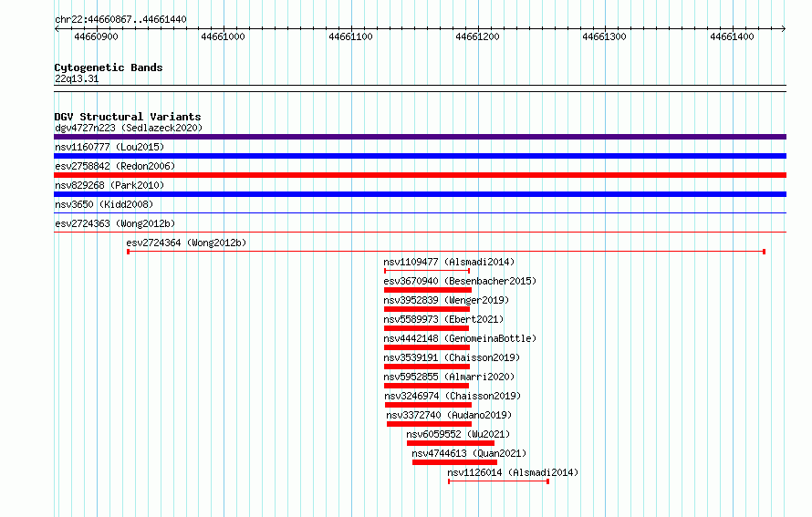The height and width of the screenshot is (517, 812).
Task: Open the esv2724363 (Wong2012b) label
Action: (x=115, y=223)
